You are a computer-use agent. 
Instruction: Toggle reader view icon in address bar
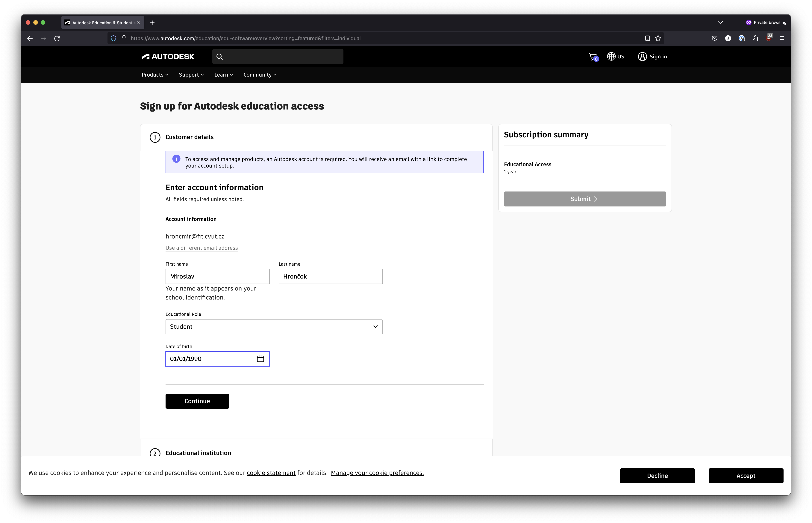647,38
